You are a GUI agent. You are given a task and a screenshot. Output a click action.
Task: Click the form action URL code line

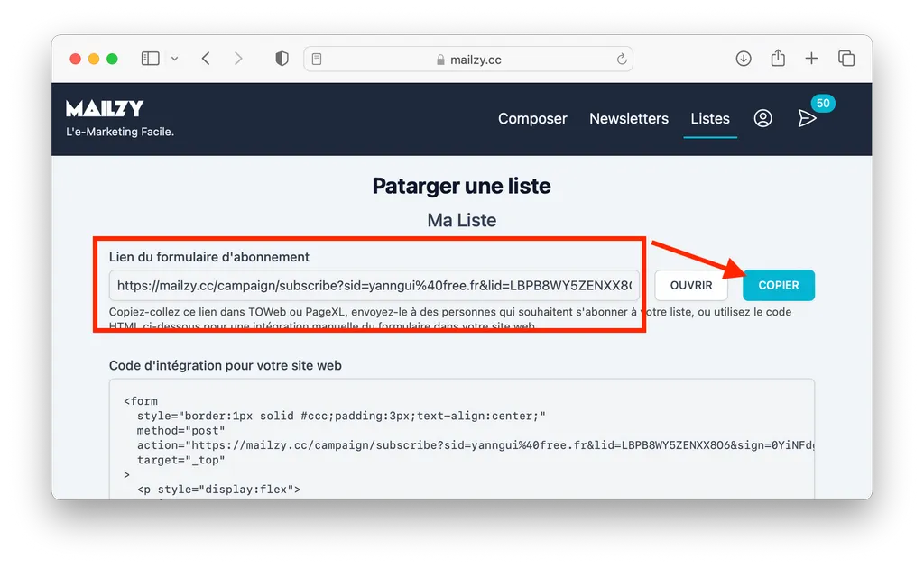pyautogui.click(x=475, y=445)
